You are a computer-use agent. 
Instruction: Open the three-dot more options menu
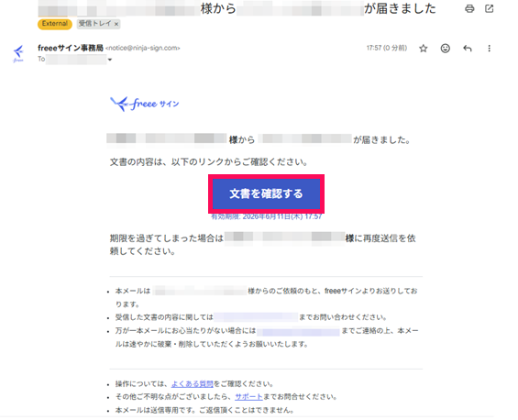[490, 49]
